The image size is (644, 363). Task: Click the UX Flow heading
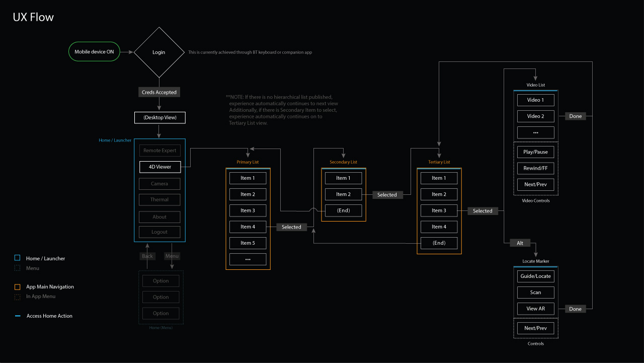33,18
